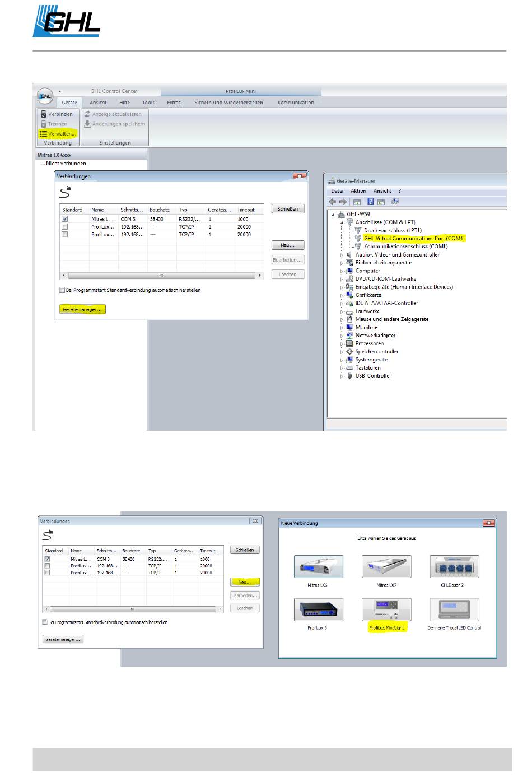
Task: Expand Eingabegeräte (Human Interface Devices)
Action: coord(342,287)
